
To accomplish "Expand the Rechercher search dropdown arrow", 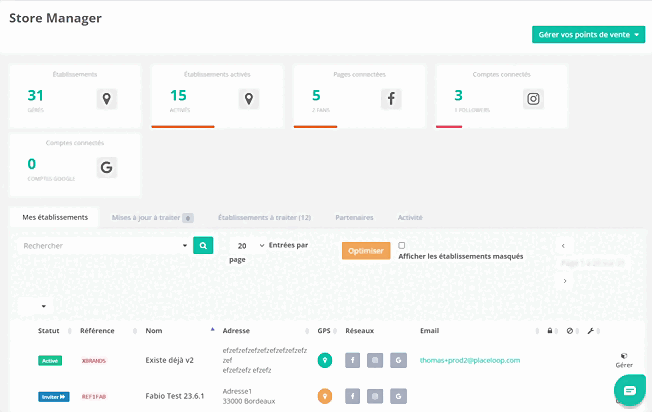I will click(x=185, y=246).
